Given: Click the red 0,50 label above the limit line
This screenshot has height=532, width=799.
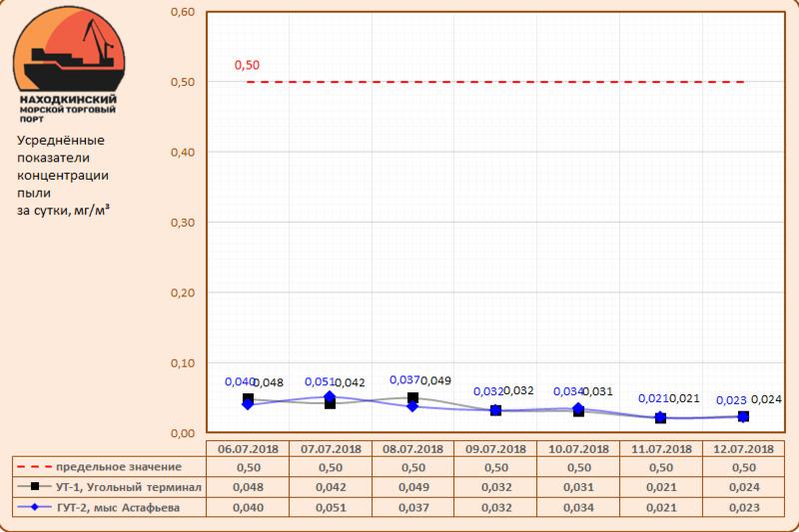Looking at the screenshot, I should pos(247,65).
